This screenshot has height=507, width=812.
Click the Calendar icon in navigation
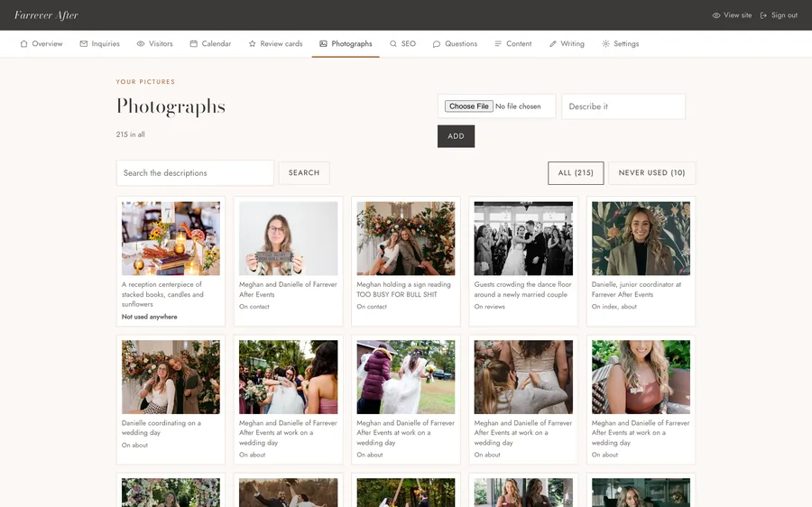(x=194, y=44)
